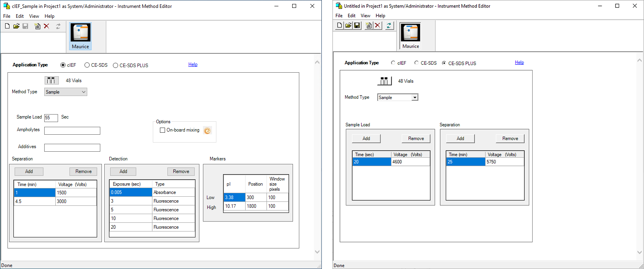The image size is (644, 269).
Task: Click scroll-up arrow in Untitled window
Action: tap(640, 60)
